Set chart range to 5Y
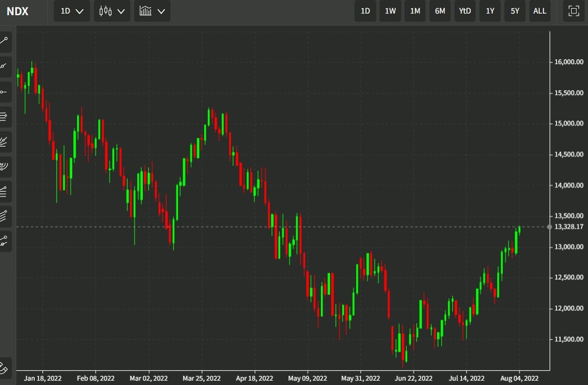This screenshot has width=588, height=385. click(x=515, y=11)
